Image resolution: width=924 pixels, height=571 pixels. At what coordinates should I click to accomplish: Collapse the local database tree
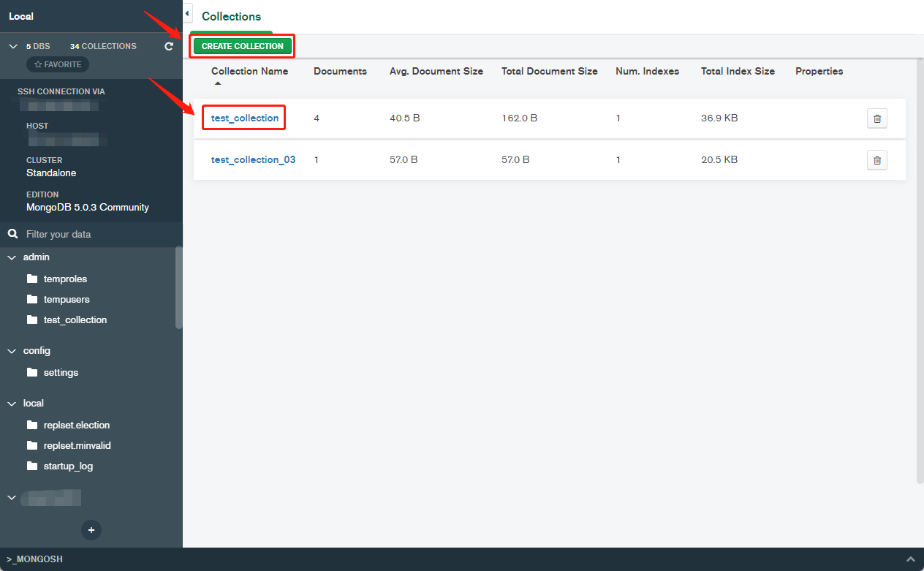(12, 404)
